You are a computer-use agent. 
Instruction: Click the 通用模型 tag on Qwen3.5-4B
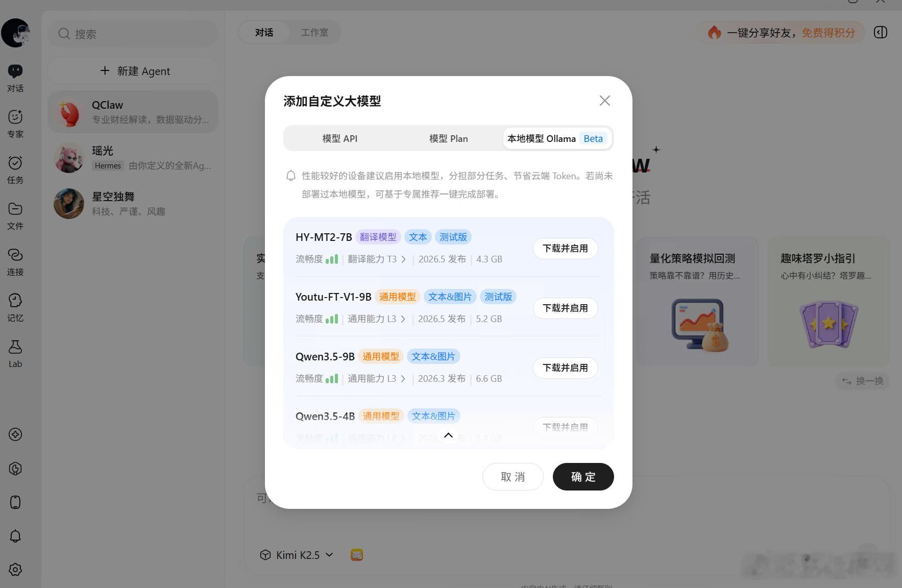(x=381, y=416)
